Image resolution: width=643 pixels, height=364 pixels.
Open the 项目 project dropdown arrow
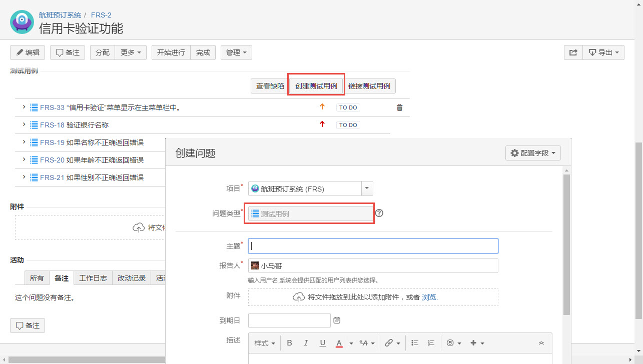click(367, 188)
